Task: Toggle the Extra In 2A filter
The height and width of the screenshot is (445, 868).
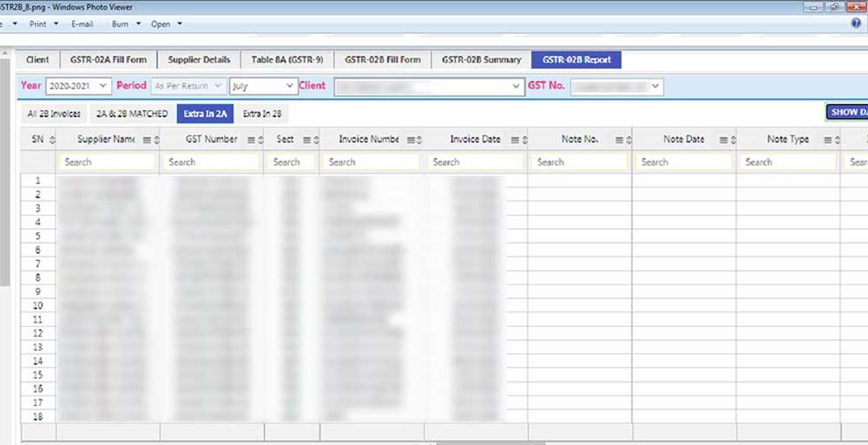Action: (x=205, y=114)
